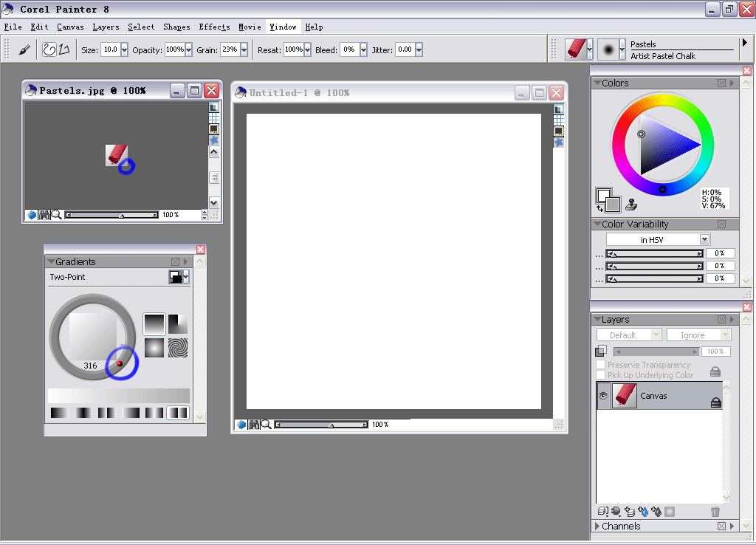Open the File menu

point(13,27)
